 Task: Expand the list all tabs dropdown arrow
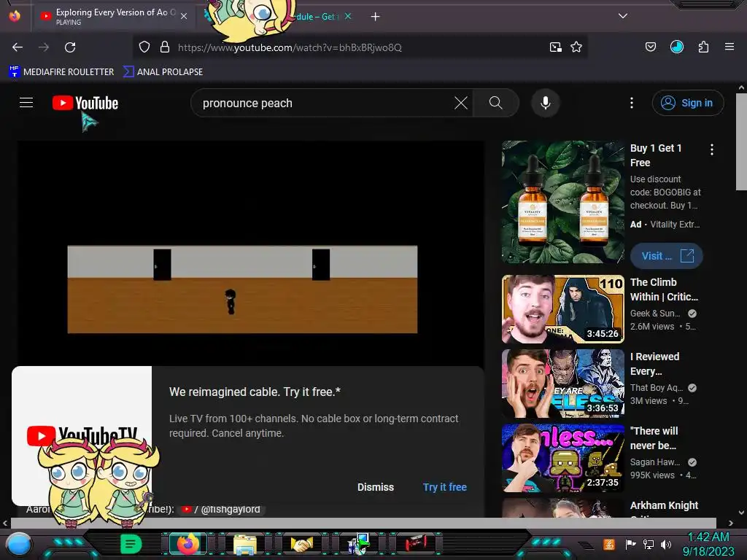(x=623, y=16)
